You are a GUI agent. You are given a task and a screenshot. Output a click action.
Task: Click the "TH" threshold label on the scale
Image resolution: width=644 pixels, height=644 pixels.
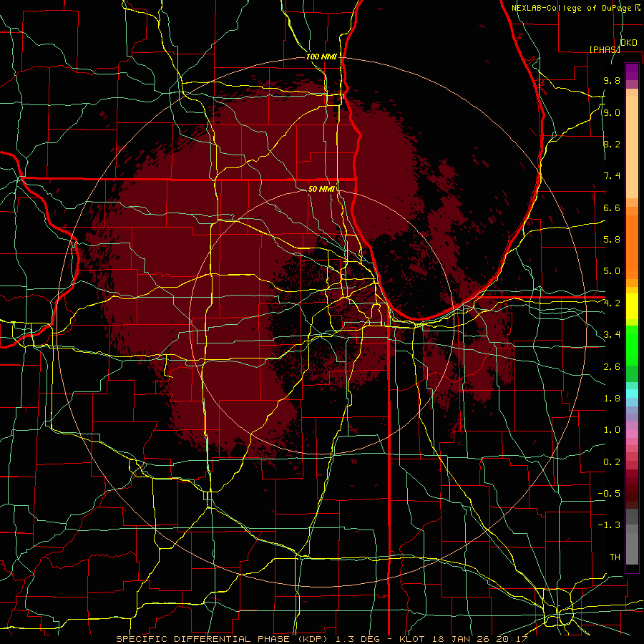pos(615,557)
